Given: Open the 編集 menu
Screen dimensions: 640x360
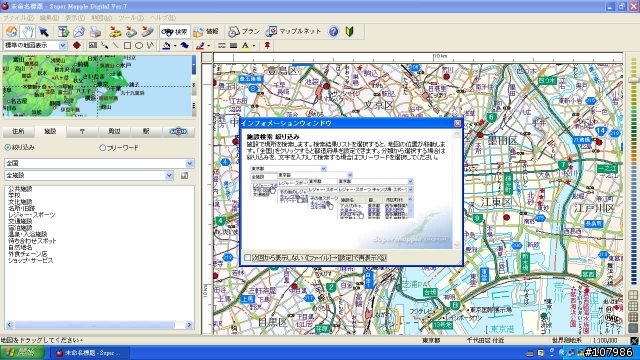Looking at the screenshot, I should 49,18.
